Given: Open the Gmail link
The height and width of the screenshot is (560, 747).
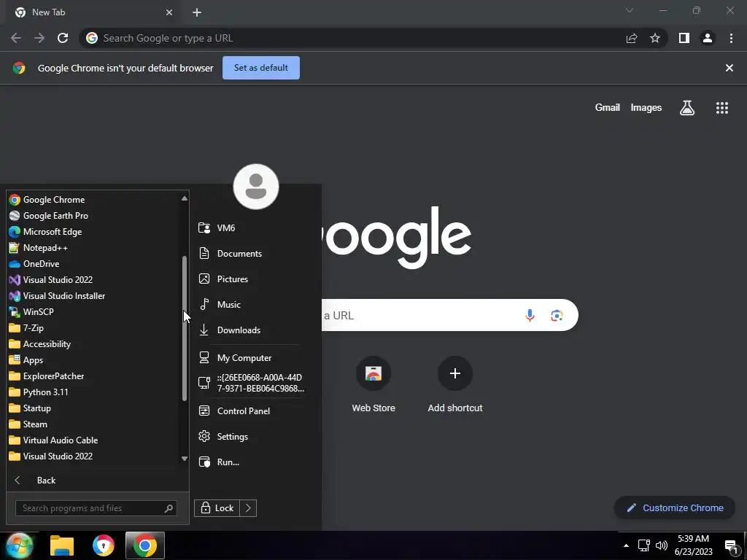Looking at the screenshot, I should pyautogui.click(x=608, y=108).
